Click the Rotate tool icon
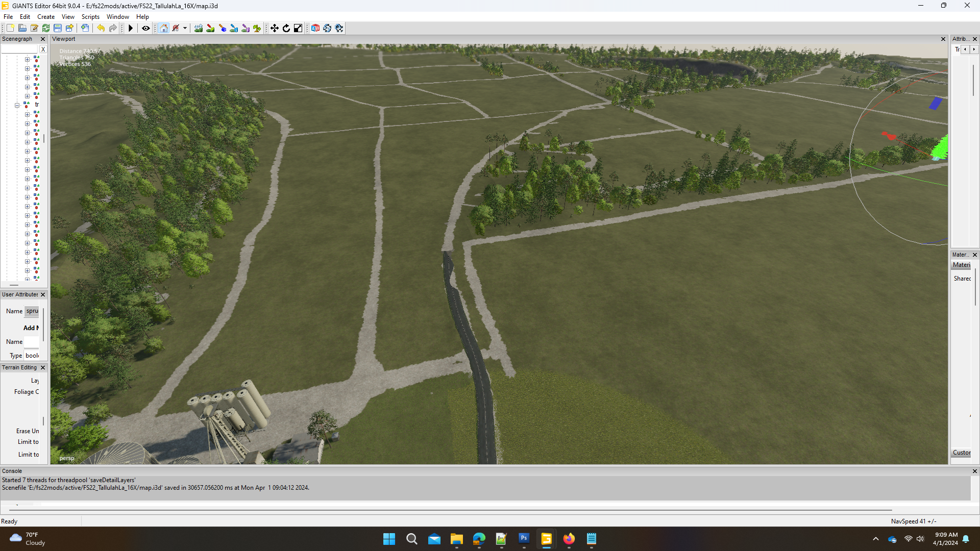The height and width of the screenshot is (551, 980). pyautogui.click(x=286, y=28)
